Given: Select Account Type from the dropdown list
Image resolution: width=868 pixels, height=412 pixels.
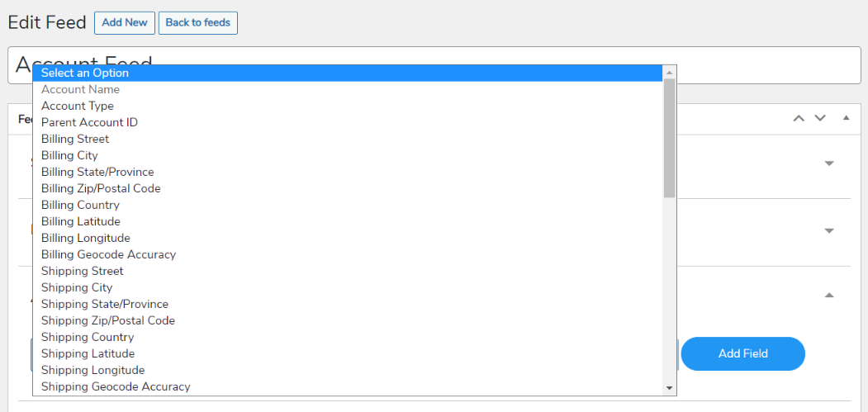Looking at the screenshot, I should coord(78,106).
